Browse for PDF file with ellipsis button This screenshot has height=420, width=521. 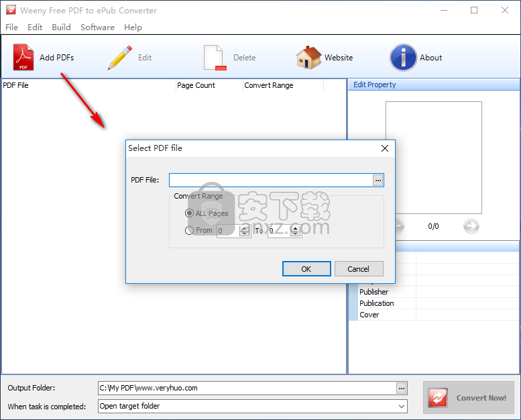378,180
